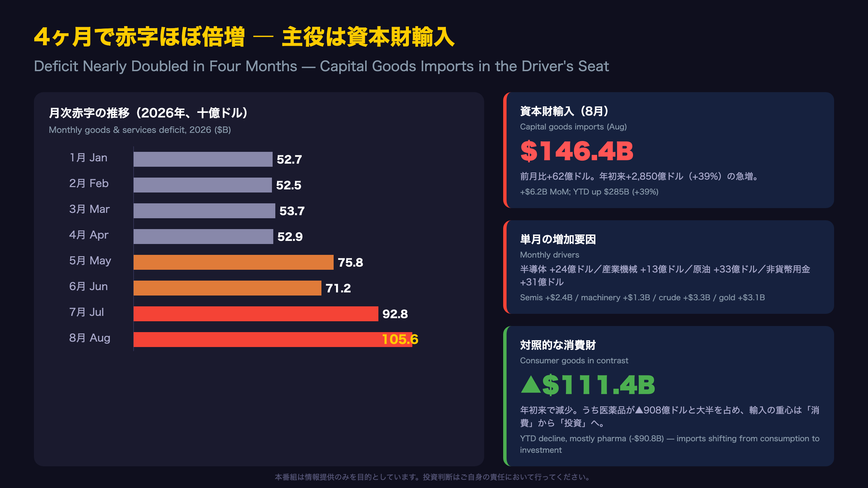This screenshot has height=488, width=868.
Task: Click the '8月 Aug' row label
Action: tap(90, 338)
